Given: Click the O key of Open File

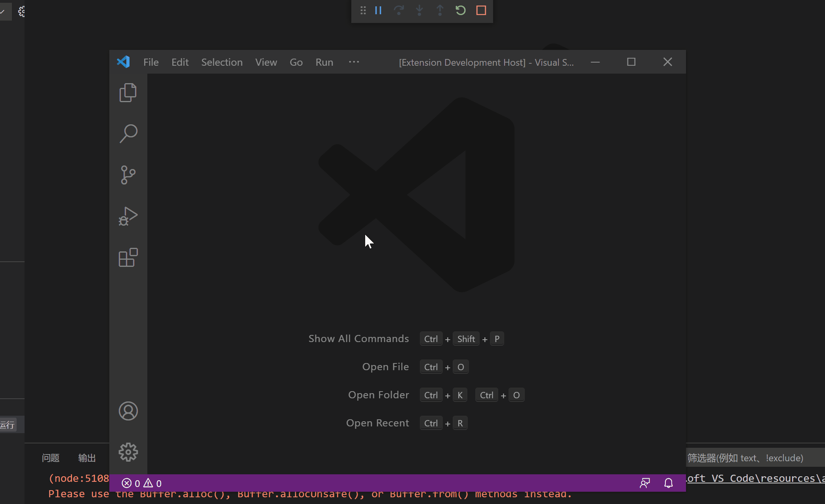Looking at the screenshot, I should point(461,367).
